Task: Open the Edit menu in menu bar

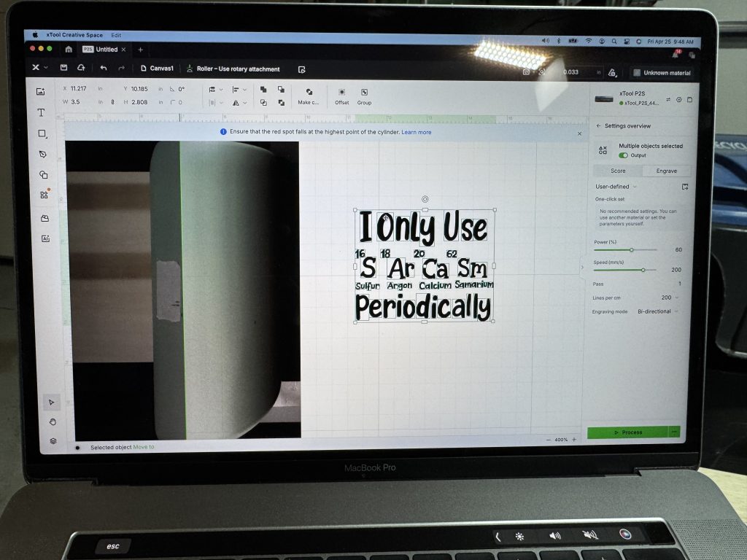Action: (117, 35)
